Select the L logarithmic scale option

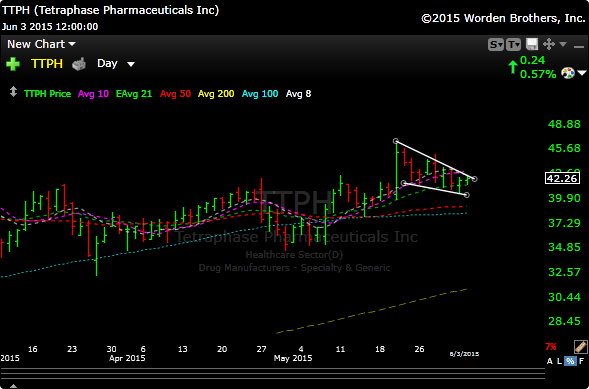[560, 361]
